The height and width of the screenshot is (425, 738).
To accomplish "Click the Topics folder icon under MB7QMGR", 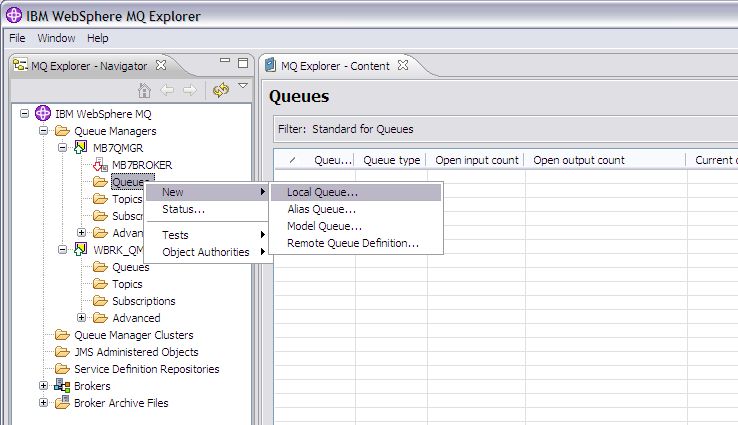I will 100,199.
